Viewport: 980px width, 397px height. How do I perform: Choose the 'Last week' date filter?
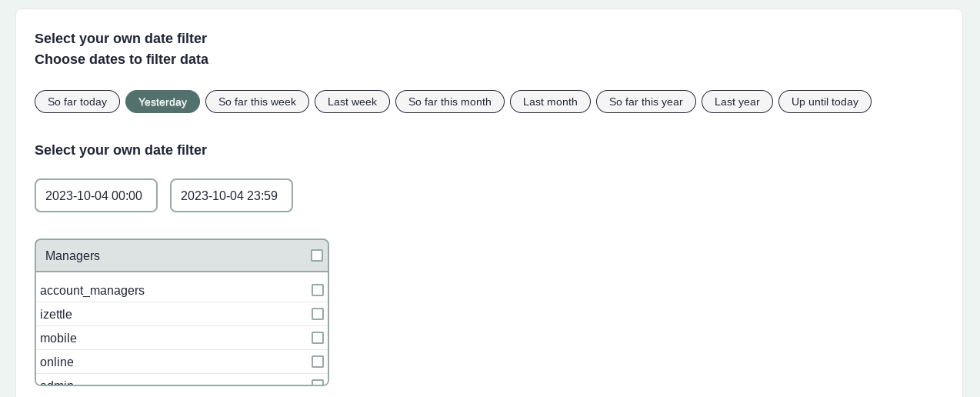352,102
